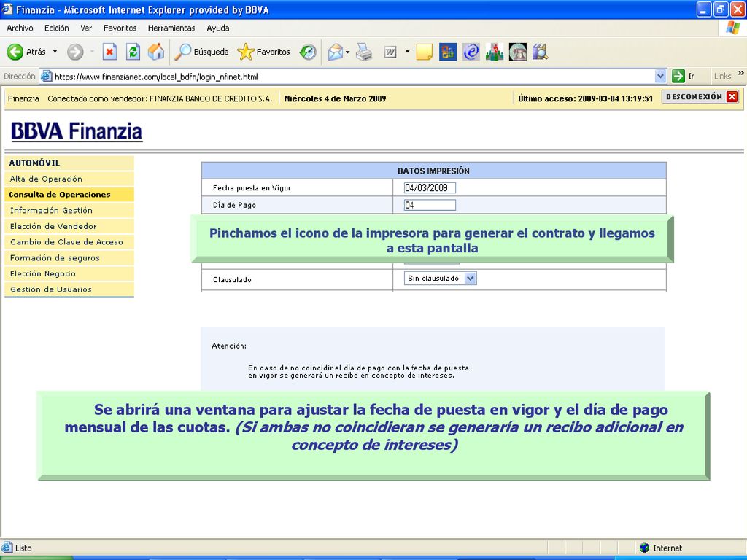
Task: Open the Word edit icon dropdown arrow
Action: pyautogui.click(x=407, y=52)
